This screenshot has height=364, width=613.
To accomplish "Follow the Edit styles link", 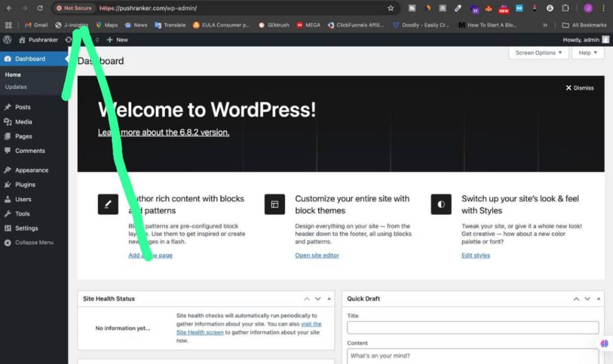I will coord(475,255).
